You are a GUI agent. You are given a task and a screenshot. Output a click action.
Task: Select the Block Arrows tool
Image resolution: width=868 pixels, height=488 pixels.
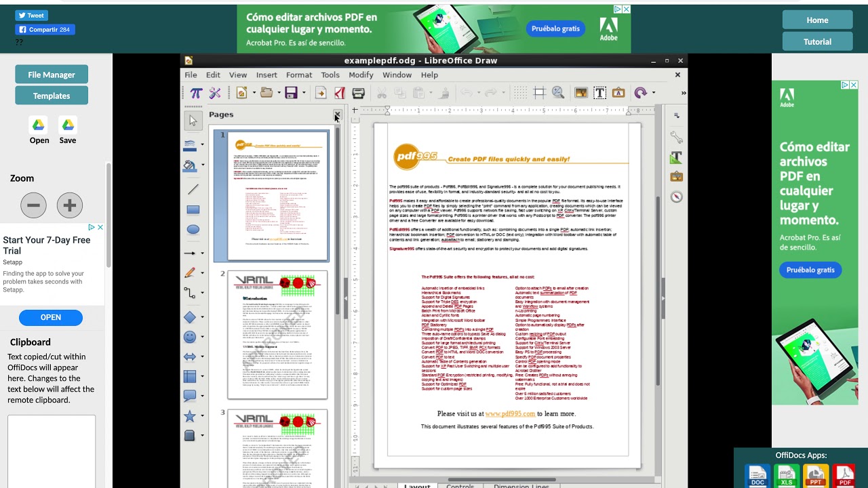pos(190,357)
